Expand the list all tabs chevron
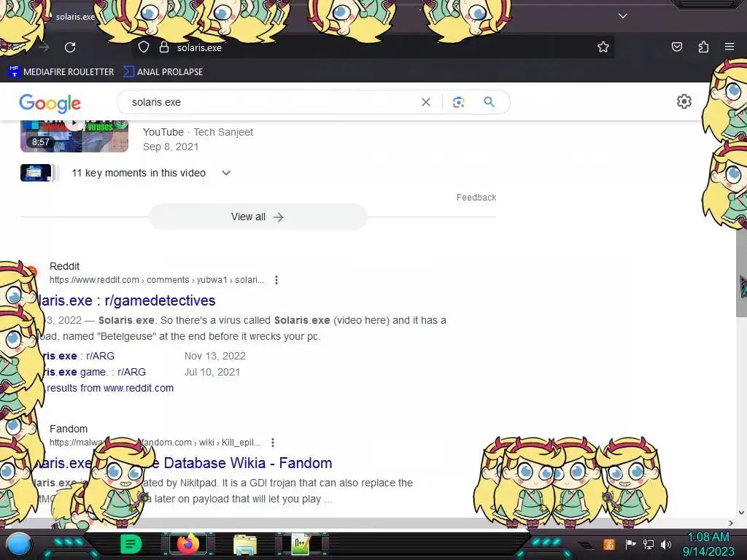The height and width of the screenshot is (560, 747). coord(623,16)
